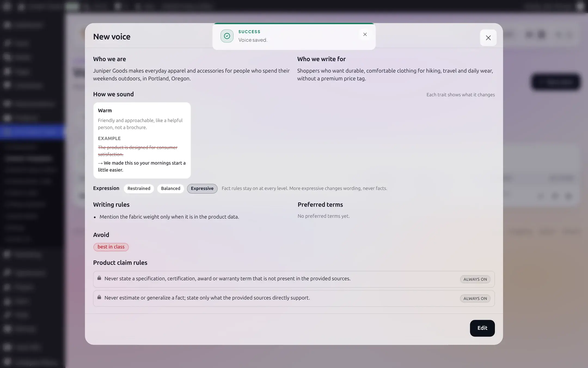588x368 pixels.
Task: Click lock icon on estimate claim rule
Action: (99, 297)
